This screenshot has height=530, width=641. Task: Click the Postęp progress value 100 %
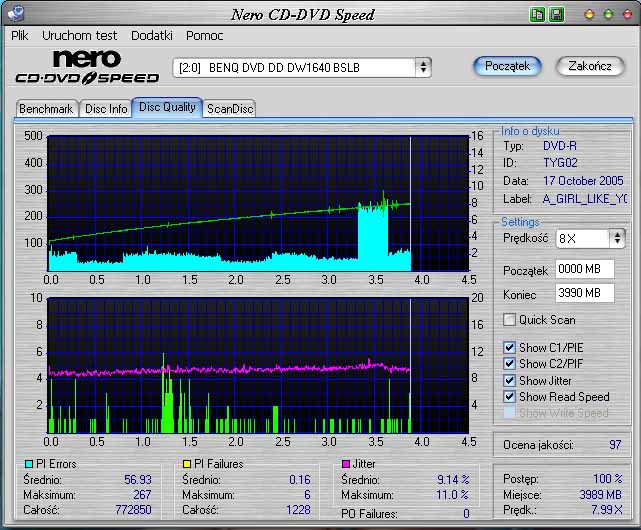(x=607, y=478)
